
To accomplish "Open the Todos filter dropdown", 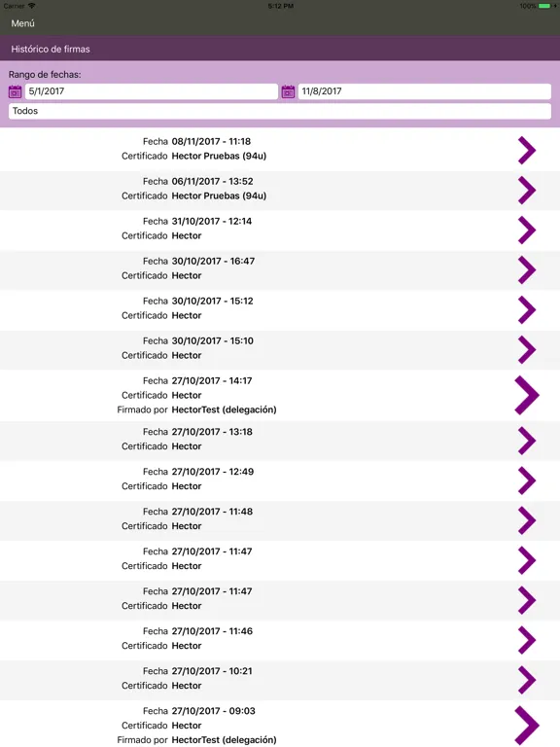I will click(280, 111).
